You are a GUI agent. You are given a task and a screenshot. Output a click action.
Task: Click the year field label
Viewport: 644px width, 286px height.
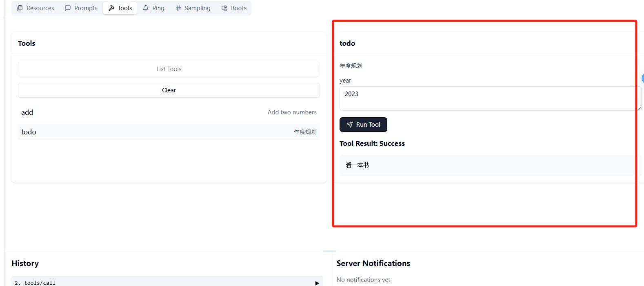point(345,80)
